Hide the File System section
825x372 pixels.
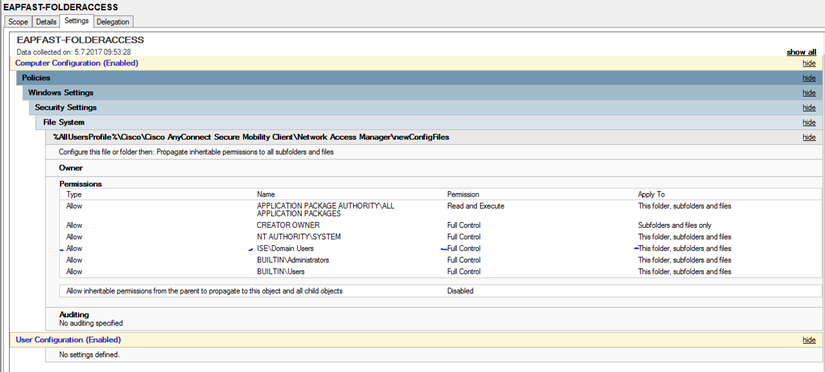(809, 122)
